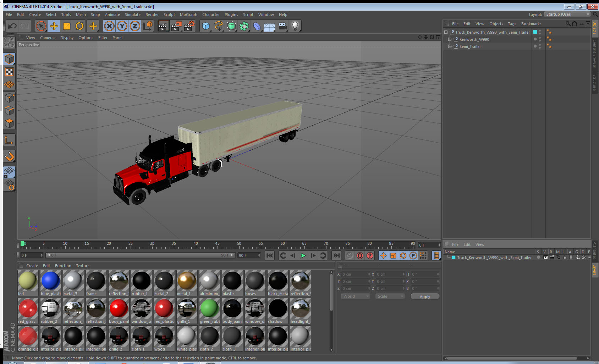Expand the Kenworth_W990 object
The height and width of the screenshot is (364, 599).
tap(450, 39)
